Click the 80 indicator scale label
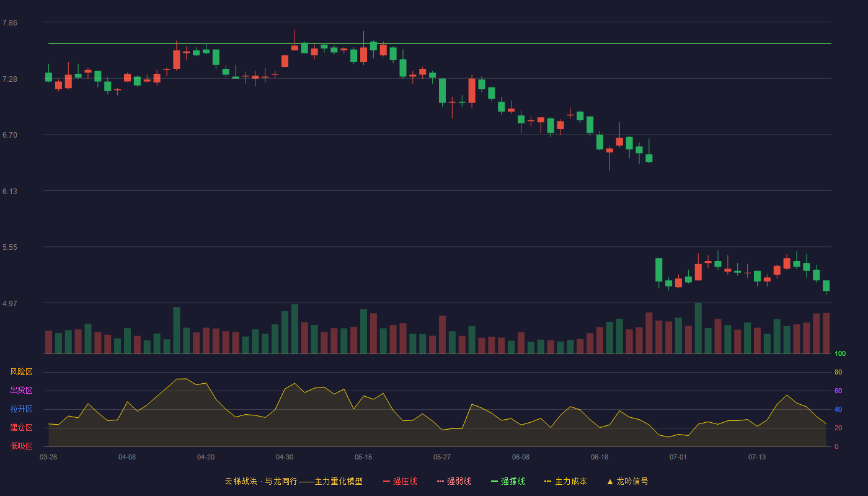The image size is (868, 496). click(838, 373)
